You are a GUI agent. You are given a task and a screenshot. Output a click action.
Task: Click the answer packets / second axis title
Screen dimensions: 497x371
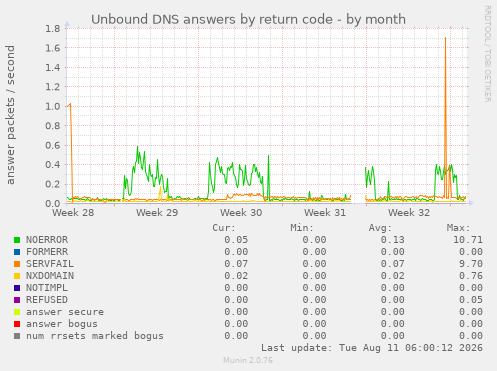(x=10, y=115)
